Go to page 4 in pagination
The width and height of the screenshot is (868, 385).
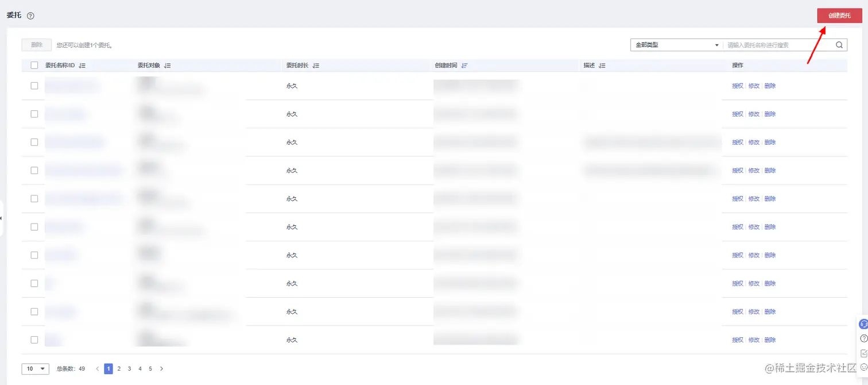(x=139, y=369)
